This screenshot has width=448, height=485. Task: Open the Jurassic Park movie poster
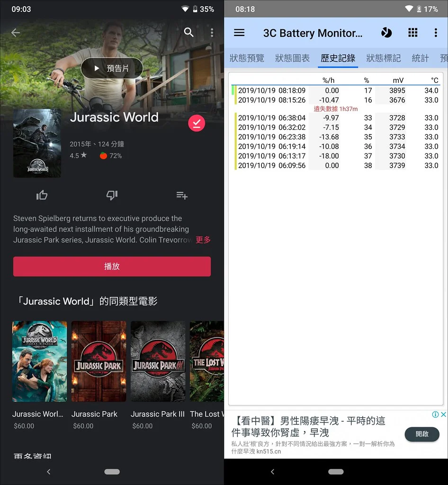pos(99,361)
